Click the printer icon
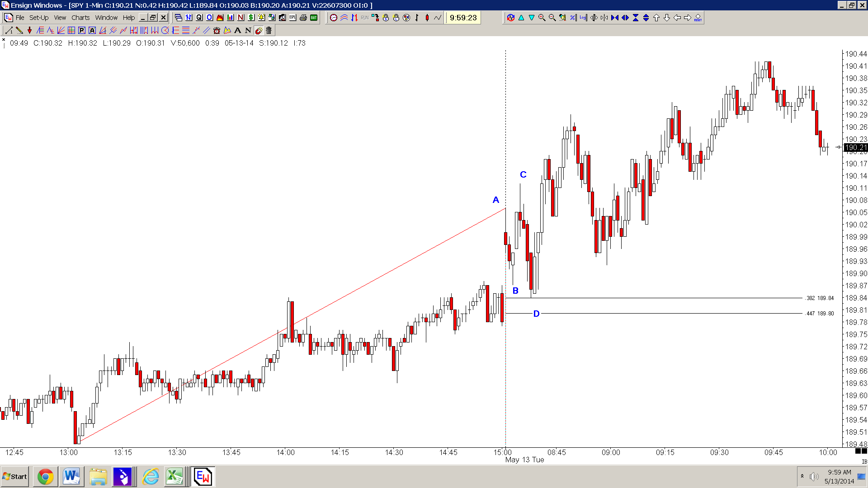 (303, 18)
